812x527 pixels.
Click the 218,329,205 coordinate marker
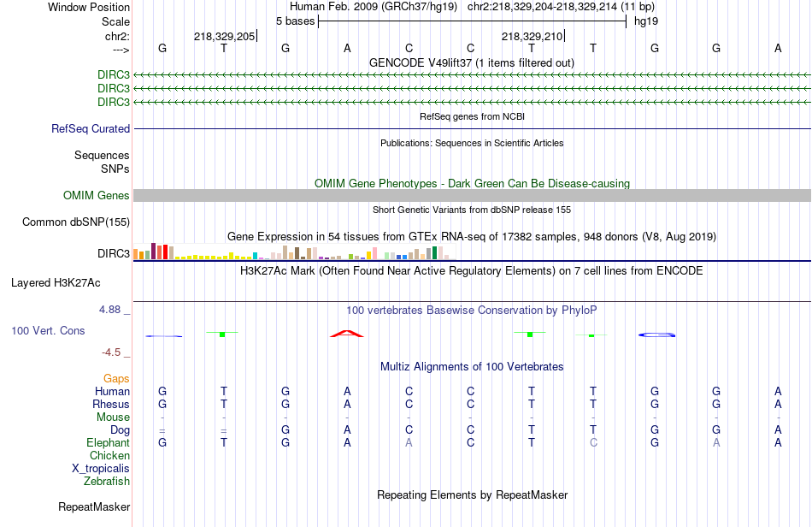click(x=224, y=36)
